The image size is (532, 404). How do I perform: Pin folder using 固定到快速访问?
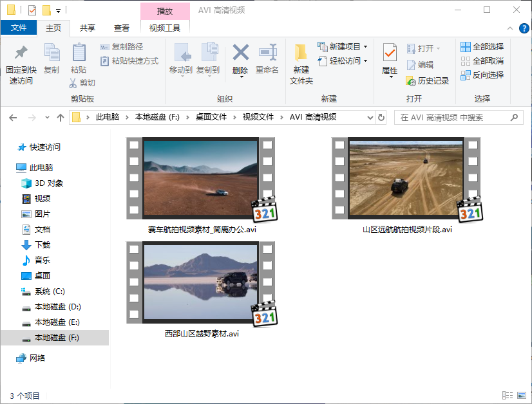tap(20, 64)
